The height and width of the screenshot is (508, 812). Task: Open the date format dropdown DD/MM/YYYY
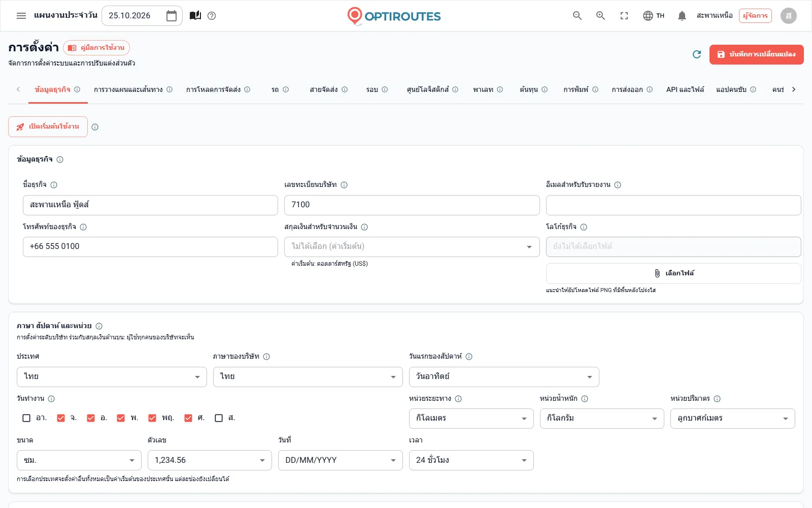(x=341, y=460)
